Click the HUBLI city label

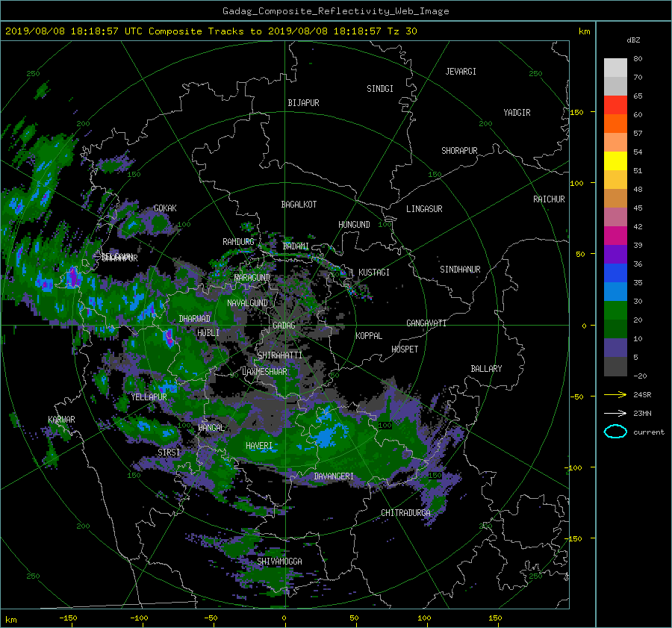coord(208,332)
